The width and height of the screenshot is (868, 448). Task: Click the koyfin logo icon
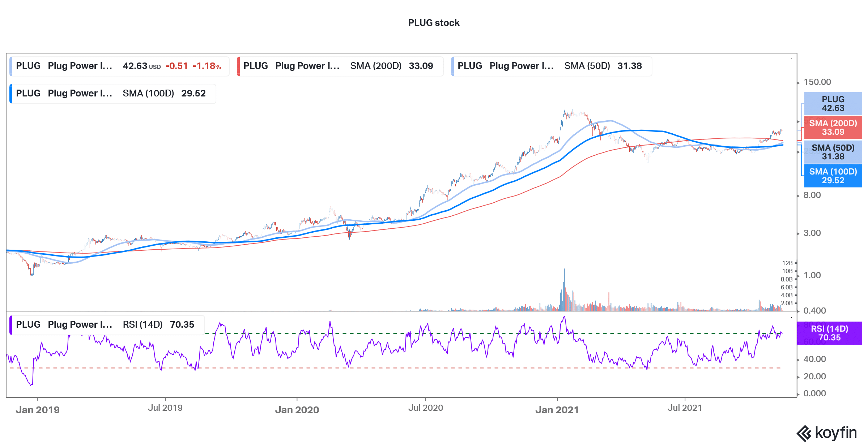pos(804,433)
